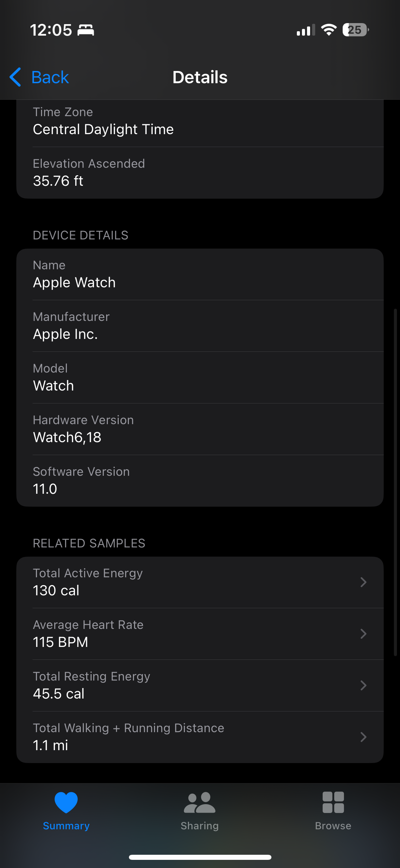Switch to the Sharing tab label
400x868 pixels.
coord(199,826)
